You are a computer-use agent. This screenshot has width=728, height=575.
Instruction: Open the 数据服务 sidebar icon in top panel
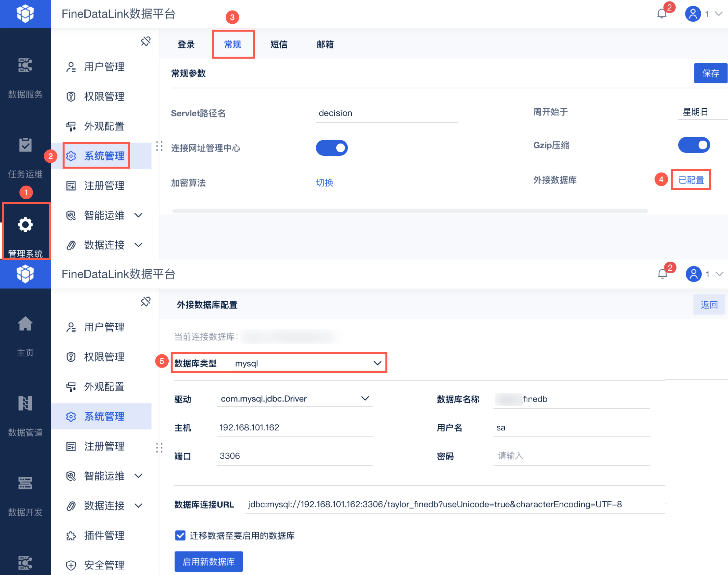(x=25, y=65)
